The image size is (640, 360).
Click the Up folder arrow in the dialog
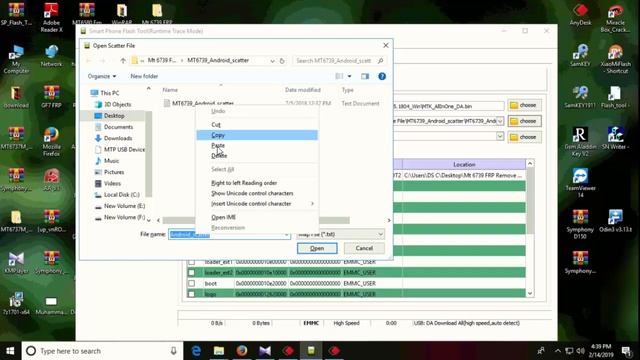click(x=123, y=60)
